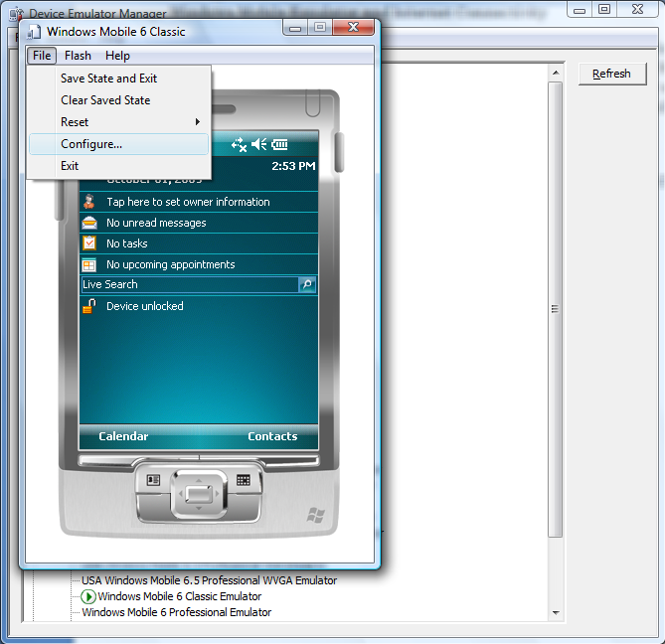Click the d-pad center action button
665x644 pixels.
point(199,494)
